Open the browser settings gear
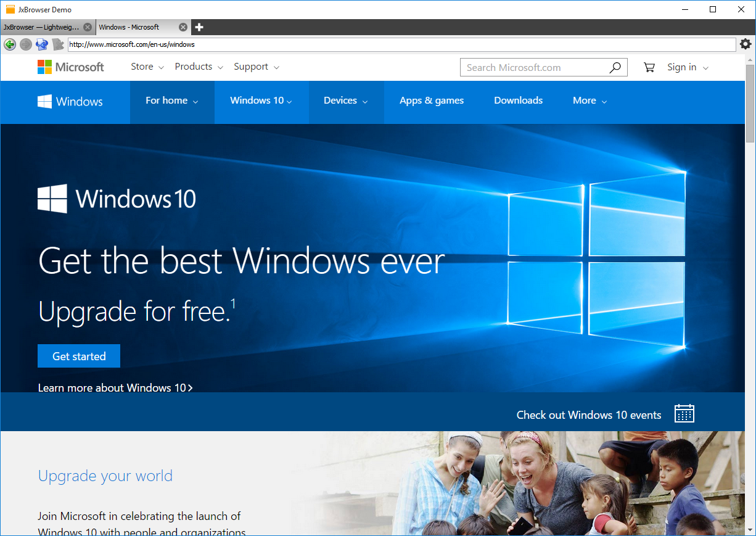Screen dimensions: 756x536 pyautogui.click(x=746, y=44)
